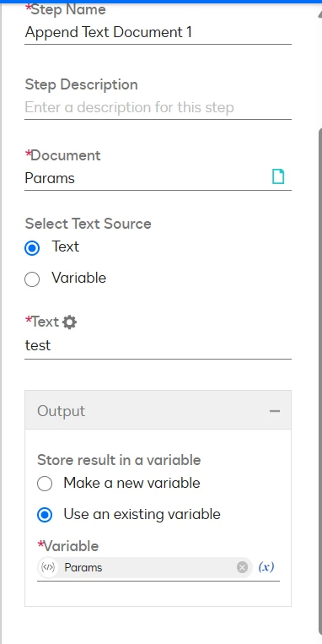Click the Text field containing test

click(x=158, y=345)
